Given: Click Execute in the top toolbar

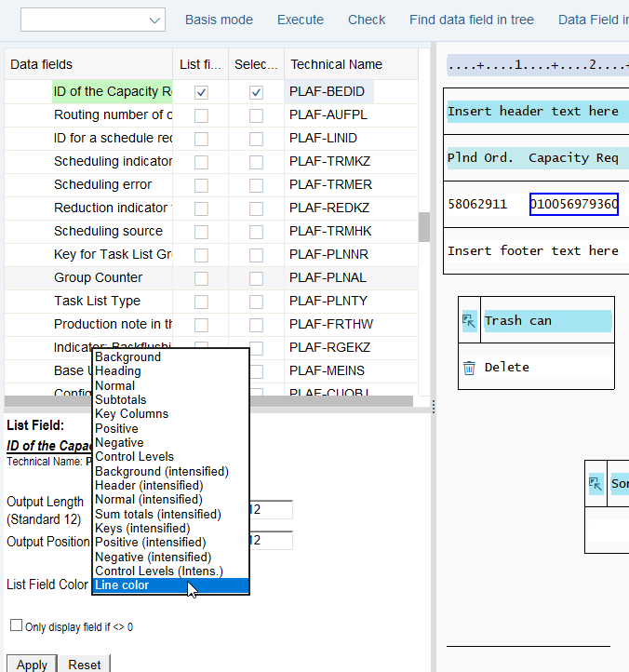Looking at the screenshot, I should click(301, 20).
